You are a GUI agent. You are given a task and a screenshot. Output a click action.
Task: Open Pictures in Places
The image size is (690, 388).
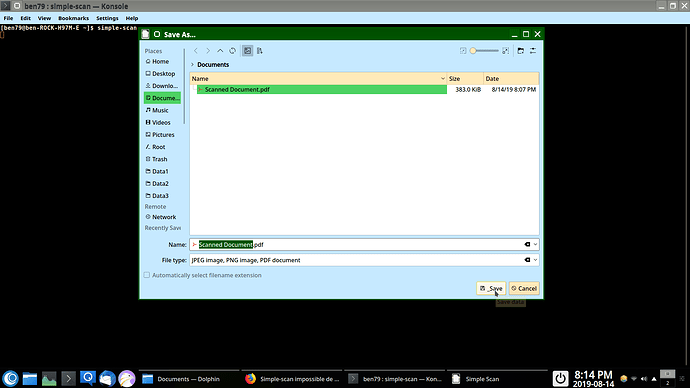[162, 135]
